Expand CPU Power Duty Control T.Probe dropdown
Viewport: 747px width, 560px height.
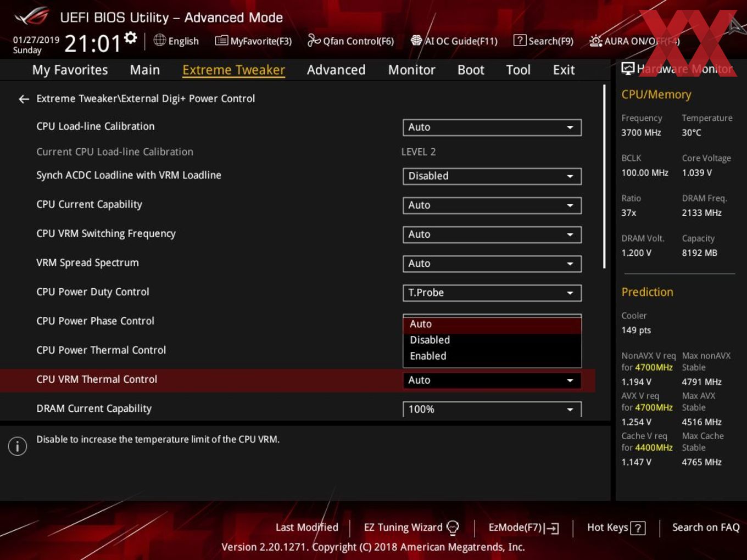pyautogui.click(x=492, y=293)
